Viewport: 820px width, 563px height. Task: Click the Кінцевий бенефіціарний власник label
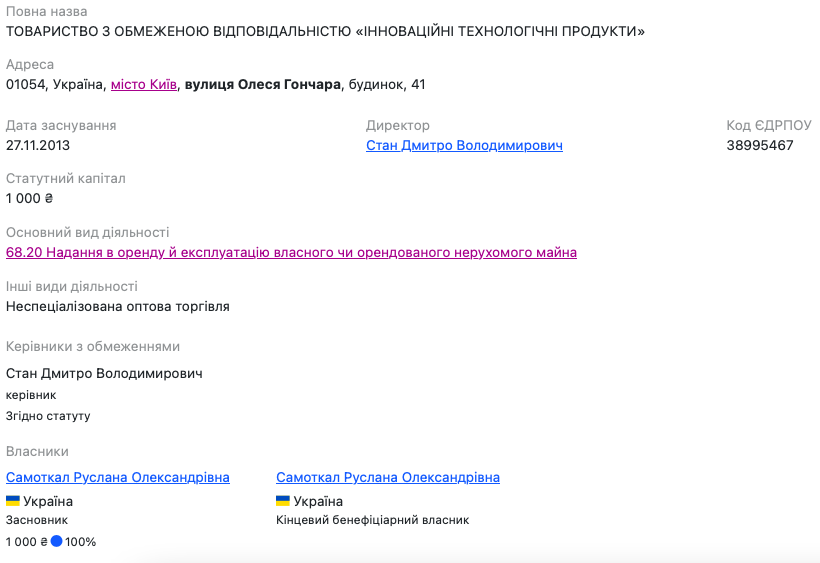pos(372,520)
